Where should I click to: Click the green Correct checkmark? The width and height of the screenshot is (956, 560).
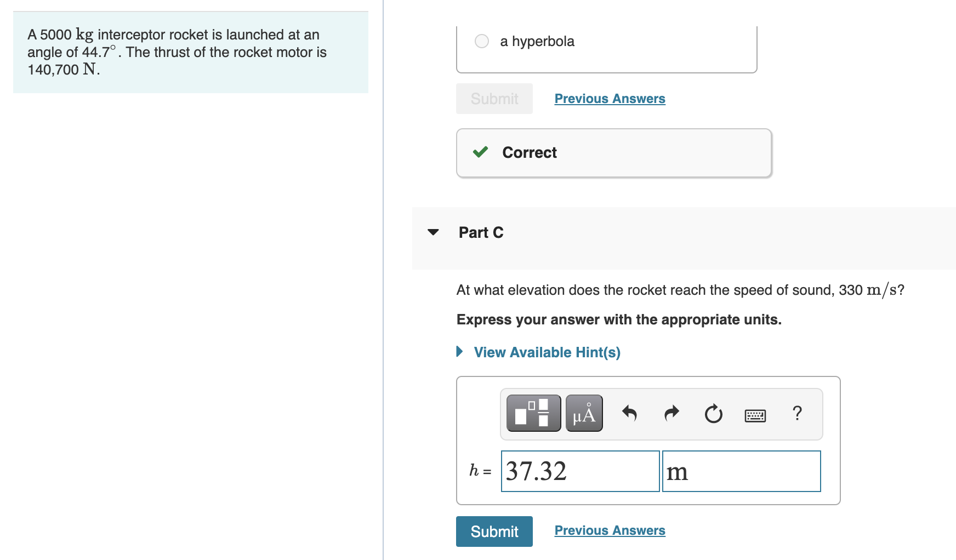(x=480, y=152)
